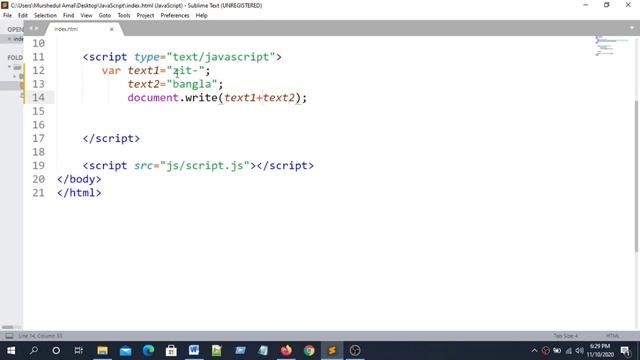The width and height of the screenshot is (640, 360).
Task: Open File Explorer from the taskbar
Action: [102, 351]
